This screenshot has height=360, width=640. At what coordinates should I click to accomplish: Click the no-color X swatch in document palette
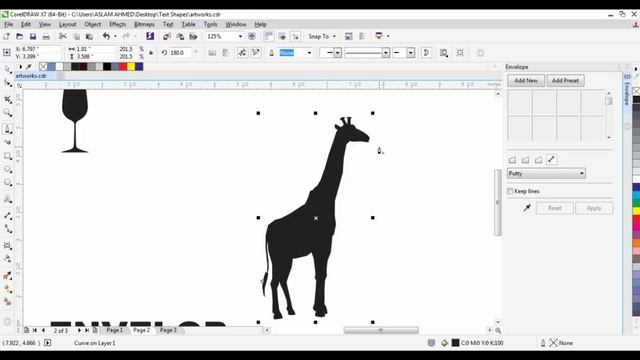[43, 67]
